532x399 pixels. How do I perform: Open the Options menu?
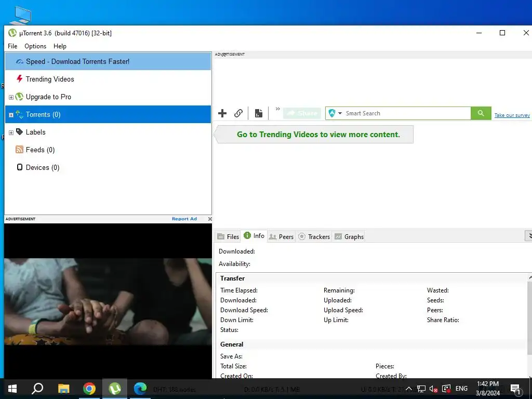(x=35, y=46)
